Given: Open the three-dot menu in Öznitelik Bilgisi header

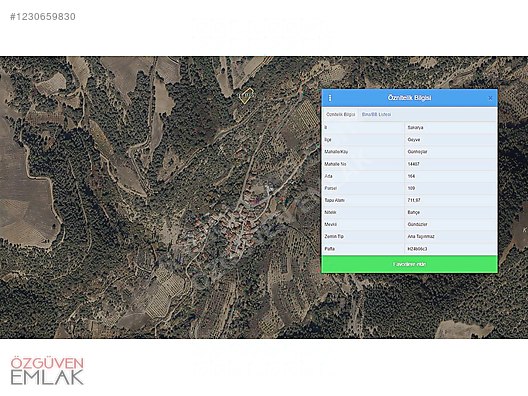Looking at the screenshot, I should pos(330,98).
